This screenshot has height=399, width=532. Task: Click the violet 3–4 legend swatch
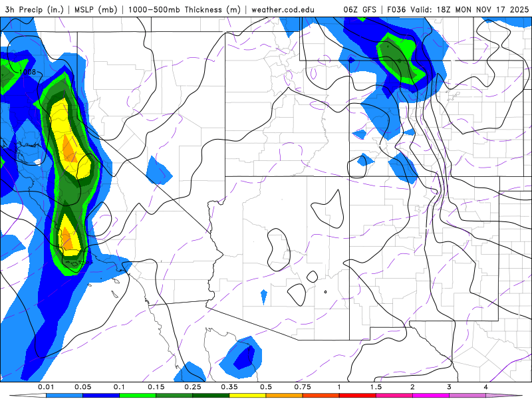467,396
